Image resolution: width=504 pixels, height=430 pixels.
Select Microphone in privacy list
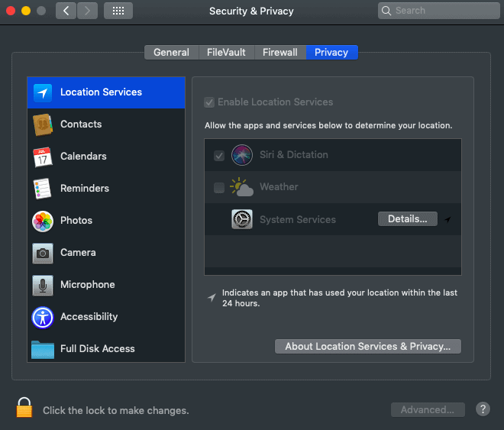pos(106,286)
